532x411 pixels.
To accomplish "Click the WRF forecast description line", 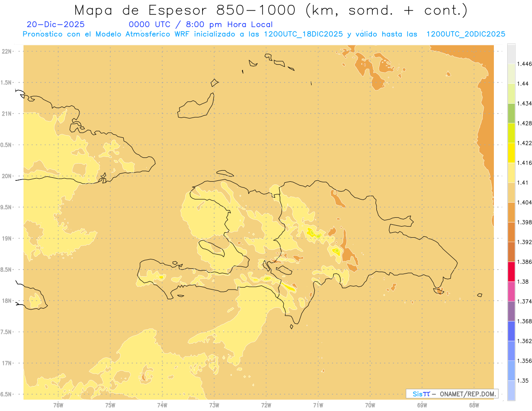I will (264, 34).
